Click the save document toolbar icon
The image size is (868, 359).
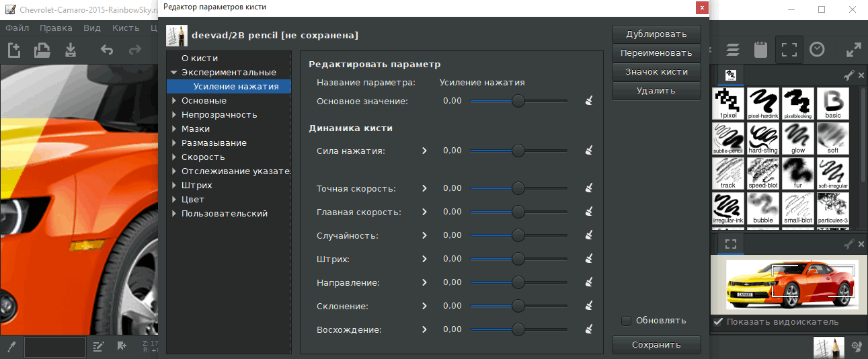coord(71,50)
